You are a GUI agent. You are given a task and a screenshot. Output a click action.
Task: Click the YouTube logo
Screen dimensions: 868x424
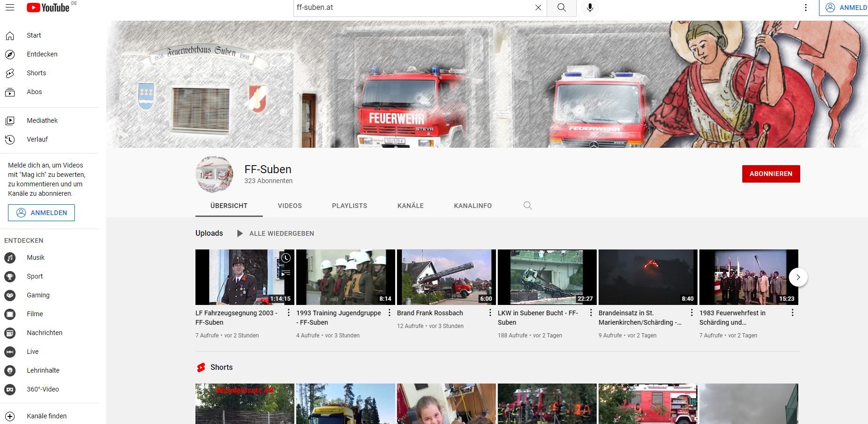[x=48, y=8]
